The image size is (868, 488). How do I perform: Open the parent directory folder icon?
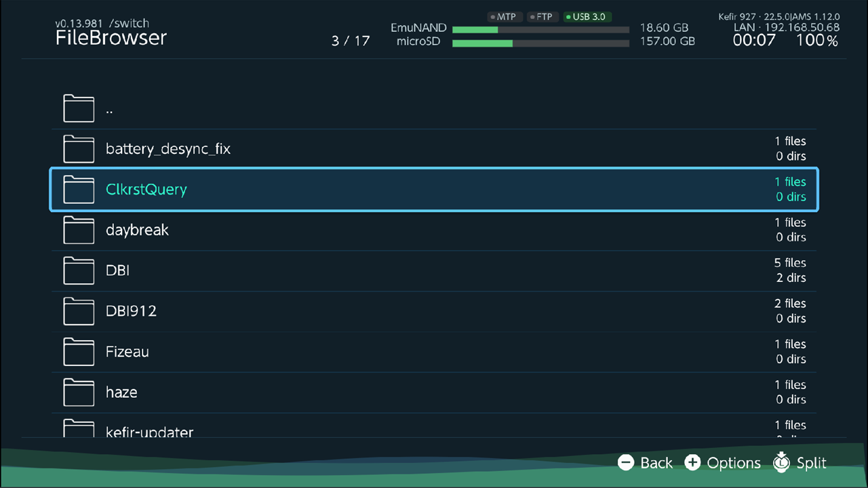[x=79, y=108]
